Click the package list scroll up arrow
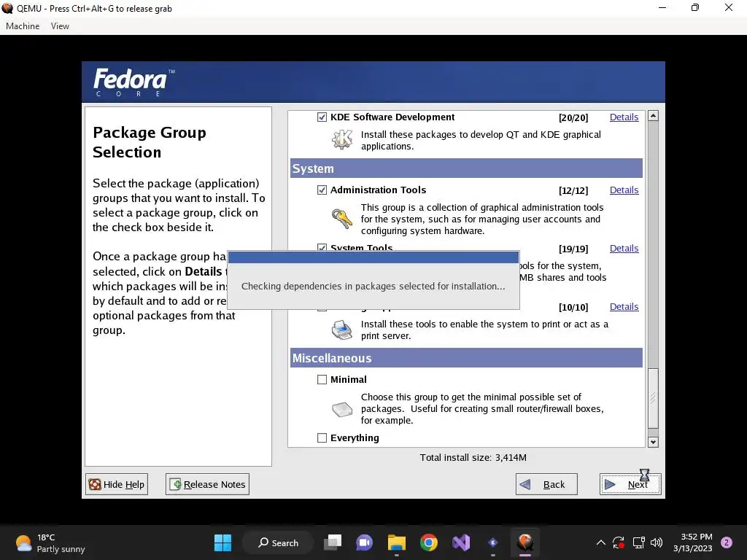Screen dimensions: 747x560 pos(653,116)
